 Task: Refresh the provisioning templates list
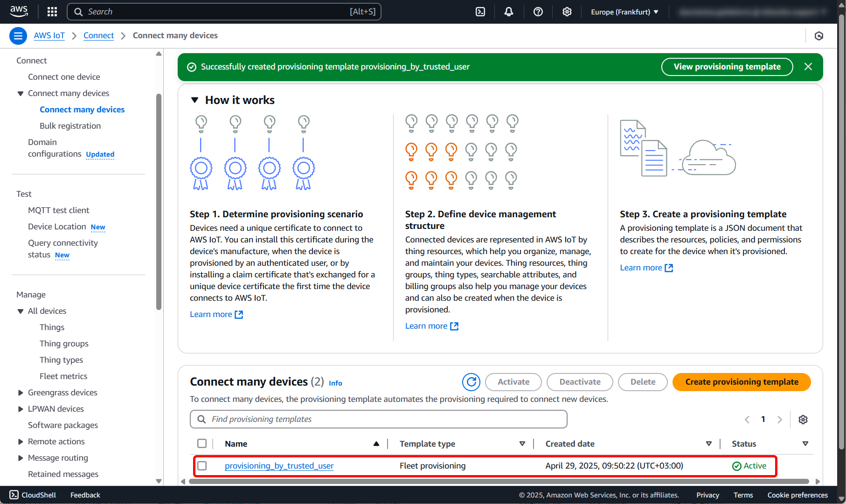point(471,382)
